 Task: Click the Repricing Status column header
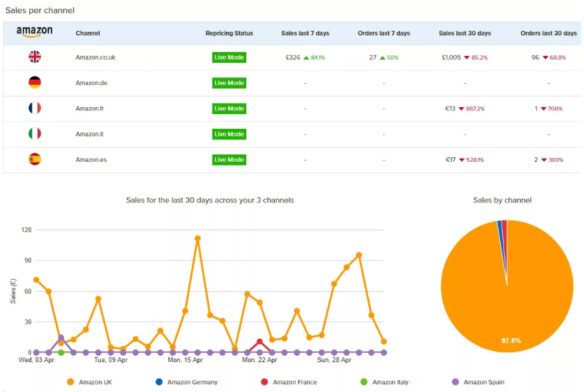point(229,33)
